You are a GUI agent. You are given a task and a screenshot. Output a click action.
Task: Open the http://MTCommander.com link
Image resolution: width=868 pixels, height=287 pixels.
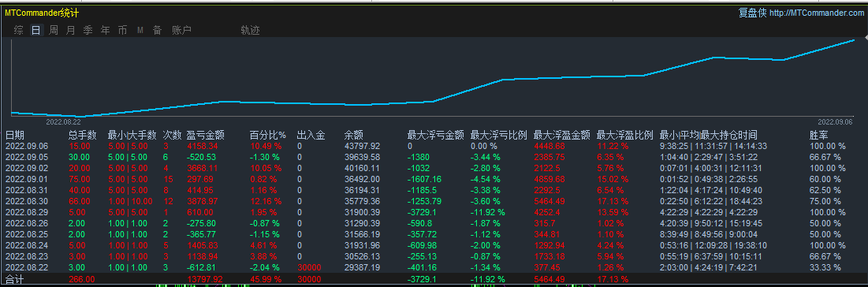click(x=817, y=13)
